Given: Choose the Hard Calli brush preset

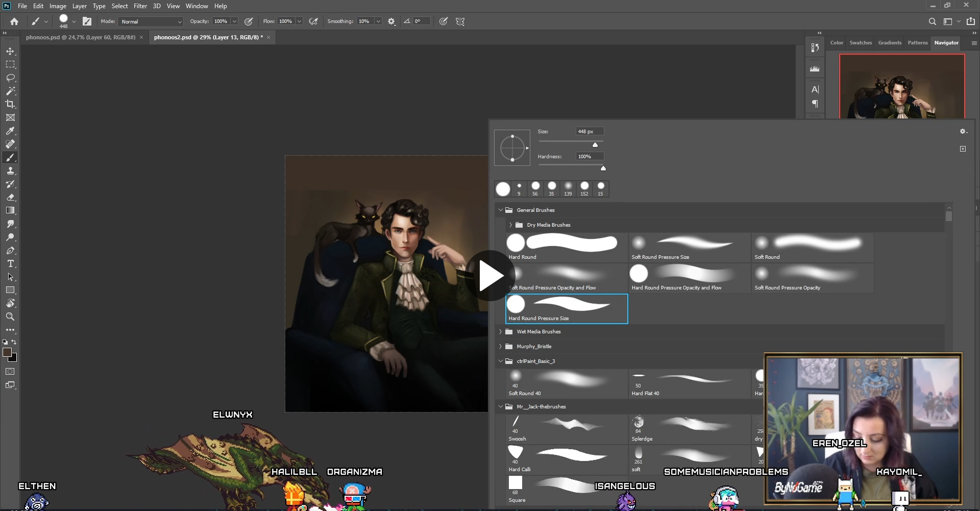Looking at the screenshot, I should click(567, 459).
